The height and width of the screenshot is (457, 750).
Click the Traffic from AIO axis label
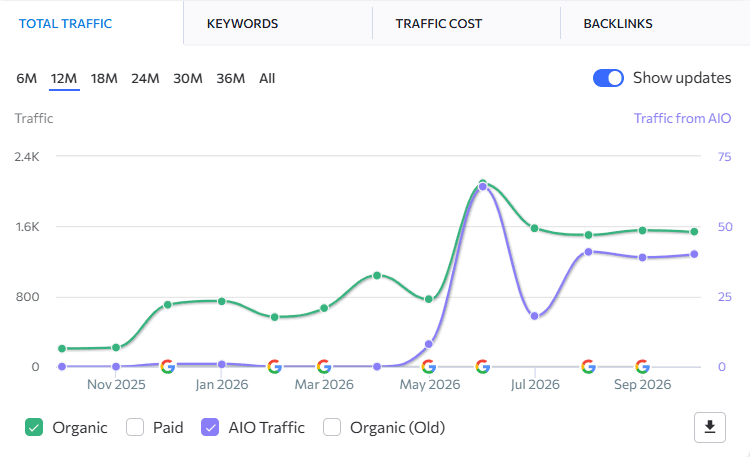pos(682,118)
